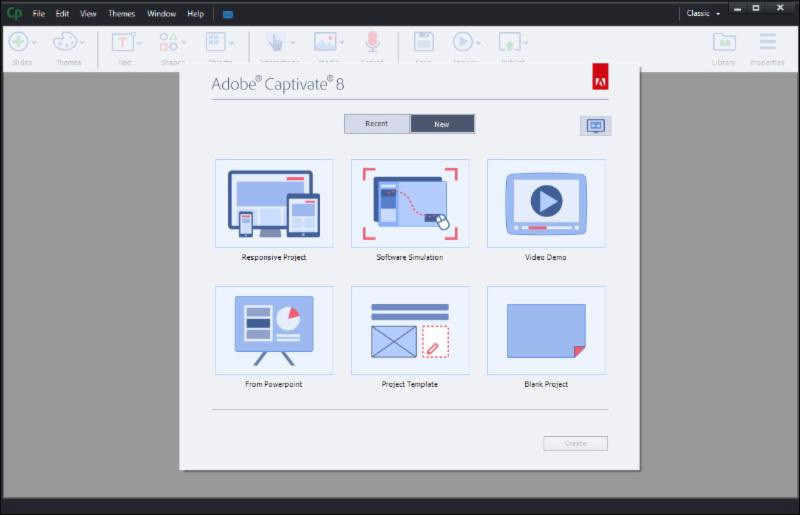Expand the Preview dropdown arrow
The width and height of the screenshot is (800, 515).
click(479, 43)
